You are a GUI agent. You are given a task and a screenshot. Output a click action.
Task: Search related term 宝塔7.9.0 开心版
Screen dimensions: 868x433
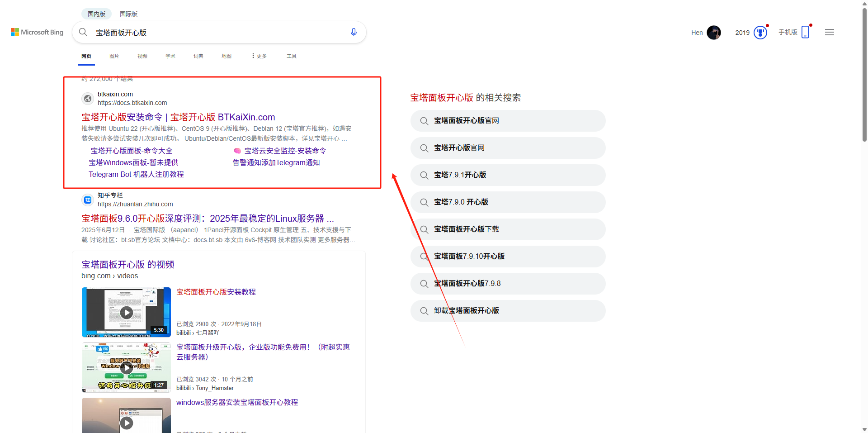pyautogui.click(x=508, y=202)
